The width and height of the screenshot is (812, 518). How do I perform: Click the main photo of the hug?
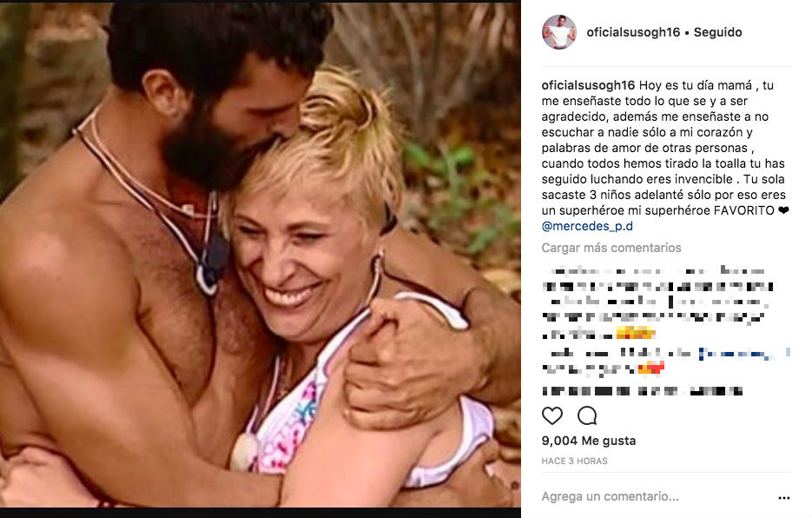click(261, 256)
